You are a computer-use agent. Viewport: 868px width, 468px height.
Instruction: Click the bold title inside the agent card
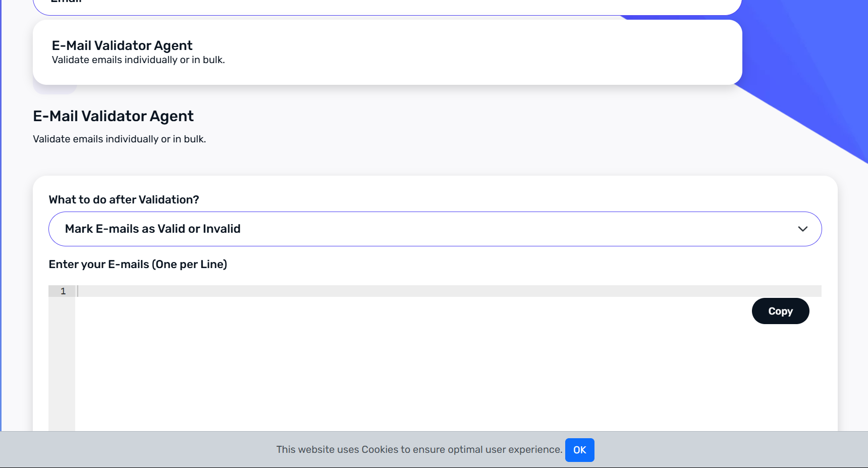[122, 46]
